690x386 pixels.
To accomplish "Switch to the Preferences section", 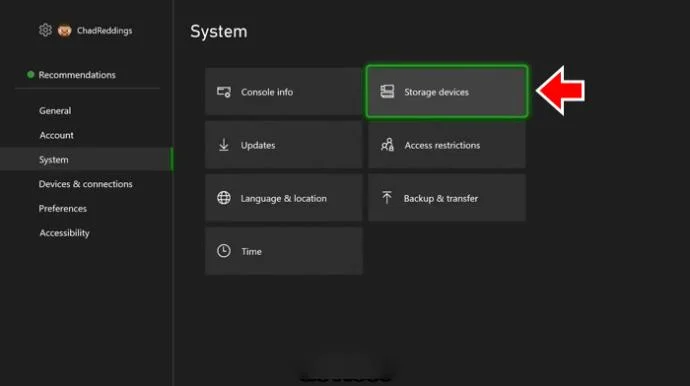I will click(x=62, y=209).
